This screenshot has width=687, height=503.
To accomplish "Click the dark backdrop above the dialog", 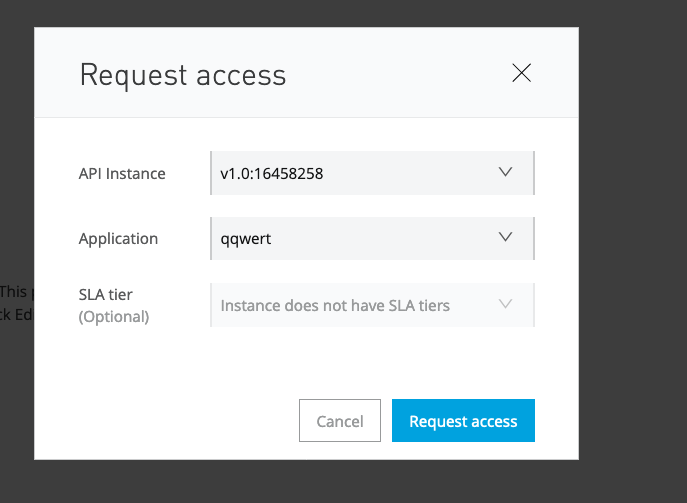I will pos(300,12).
